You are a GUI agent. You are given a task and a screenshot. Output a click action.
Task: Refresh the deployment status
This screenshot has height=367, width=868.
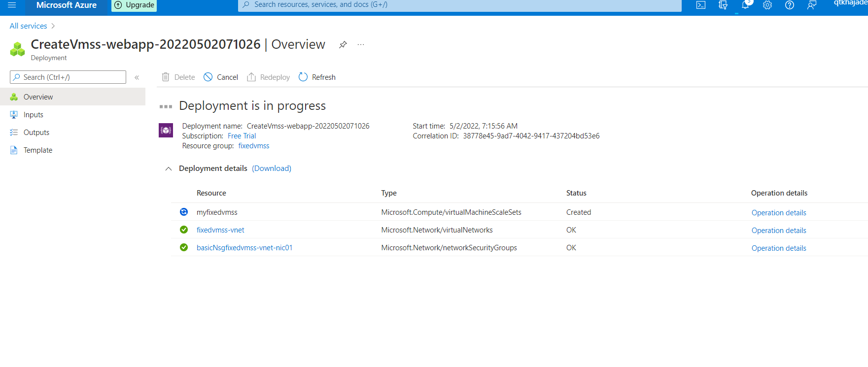(x=317, y=77)
